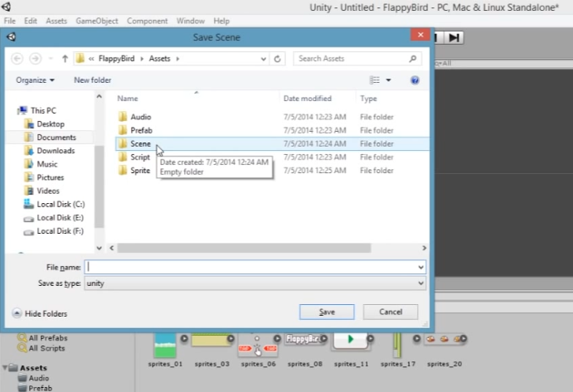Viewport: 573px width, 392px height.
Task: Click the file list scroll right arrow
Action: 425,248
